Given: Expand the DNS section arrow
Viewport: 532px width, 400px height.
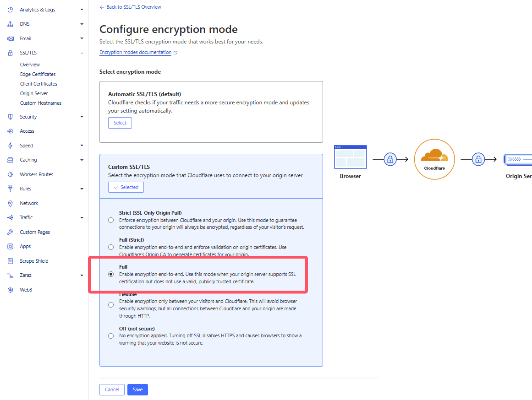Looking at the screenshot, I should (82, 24).
